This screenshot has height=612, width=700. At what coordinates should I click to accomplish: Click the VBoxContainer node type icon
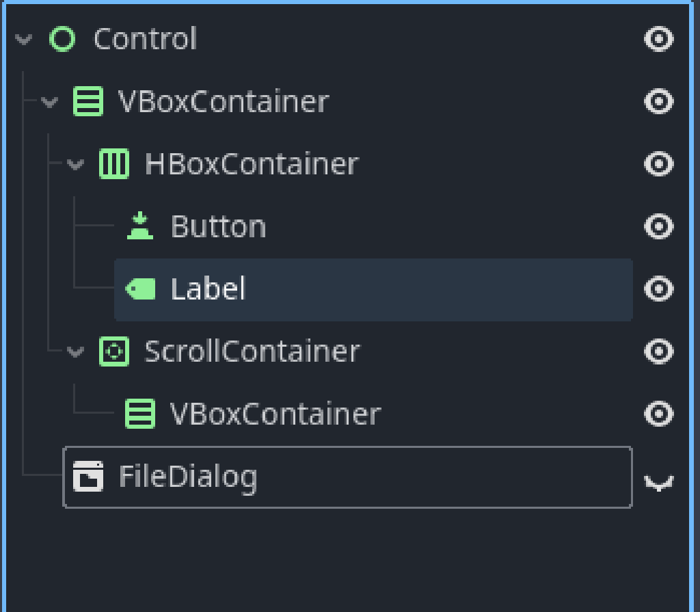pos(87,101)
